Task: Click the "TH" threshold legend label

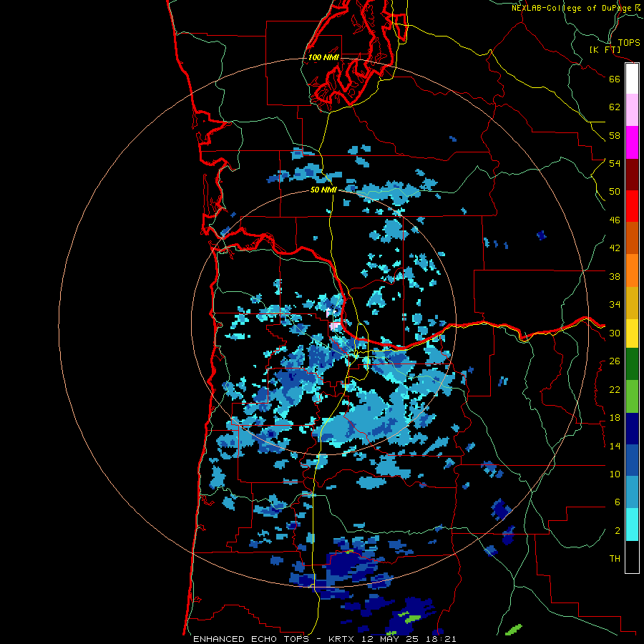Action: [615, 559]
